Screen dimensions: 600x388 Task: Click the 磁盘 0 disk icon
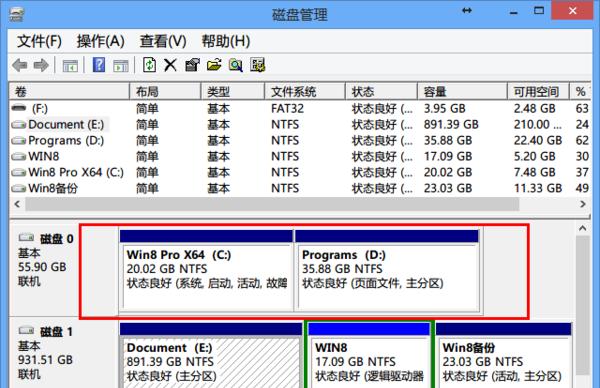pos(26,238)
